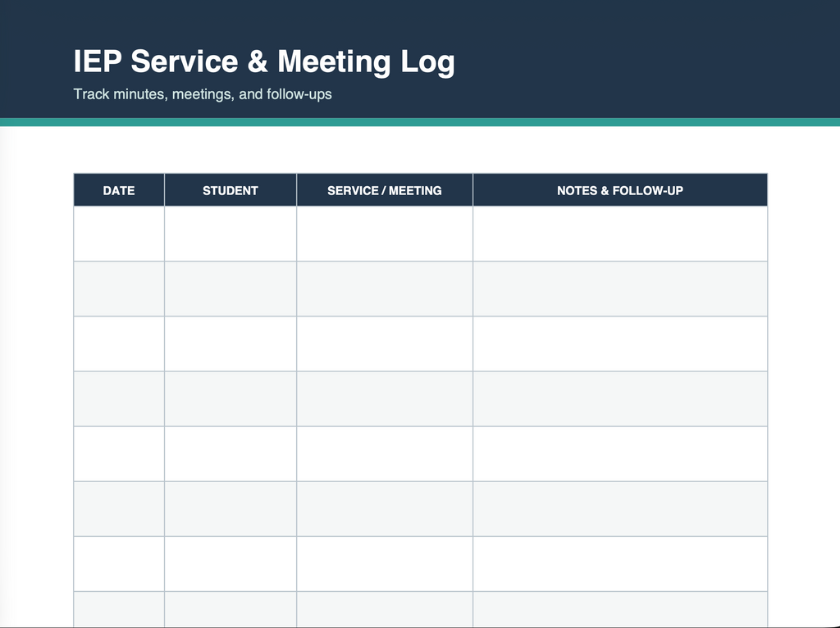
Task: Click the DATE column header
Action: [119, 190]
